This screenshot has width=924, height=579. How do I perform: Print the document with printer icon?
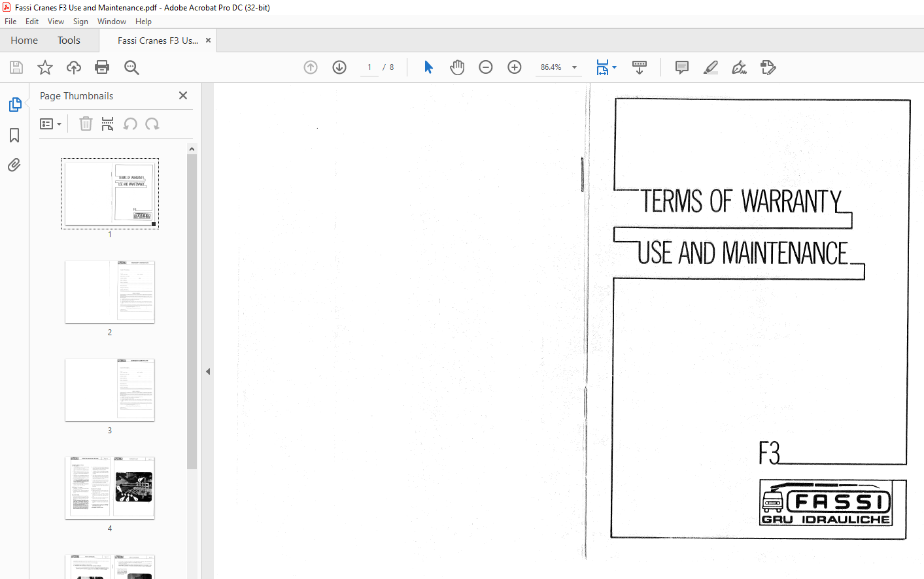tap(102, 67)
